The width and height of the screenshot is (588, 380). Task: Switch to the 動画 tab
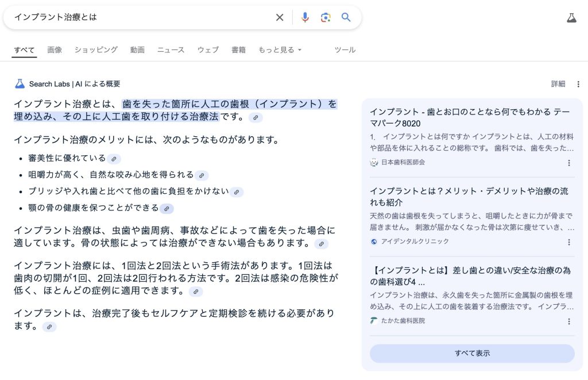pyautogui.click(x=137, y=50)
